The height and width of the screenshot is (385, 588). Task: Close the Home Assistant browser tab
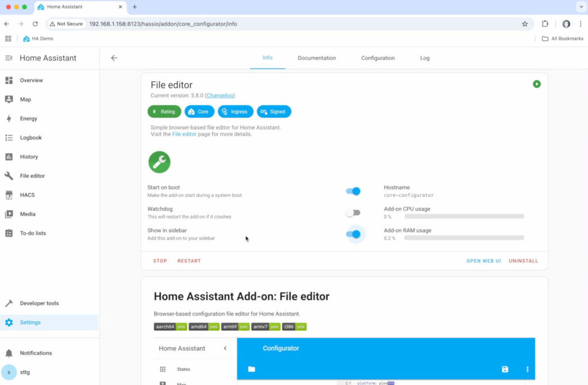coord(121,7)
